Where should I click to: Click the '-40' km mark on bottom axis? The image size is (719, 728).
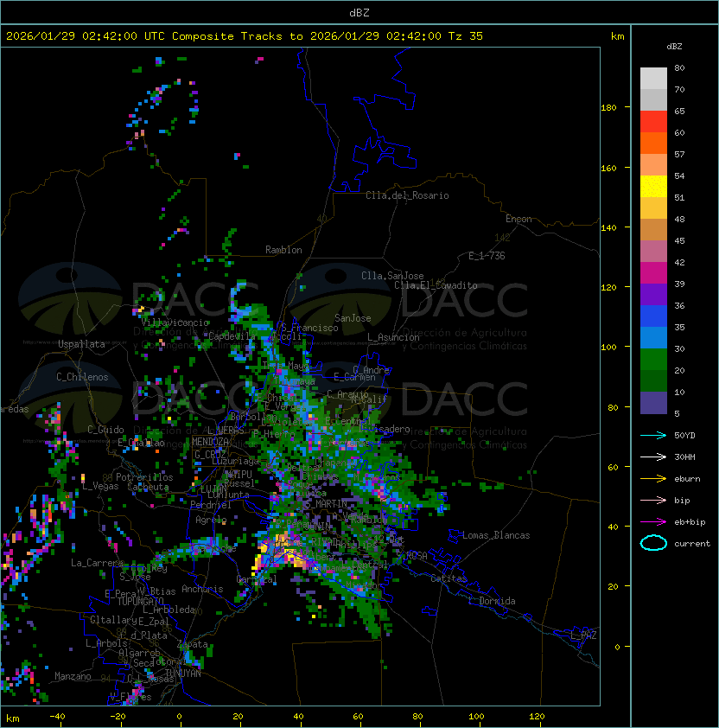pyautogui.click(x=57, y=717)
